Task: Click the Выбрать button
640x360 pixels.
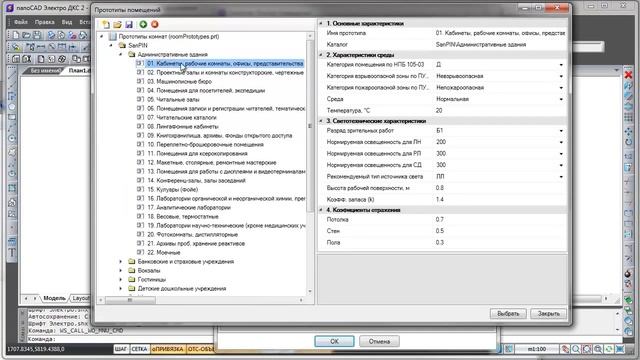Action: click(508, 313)
